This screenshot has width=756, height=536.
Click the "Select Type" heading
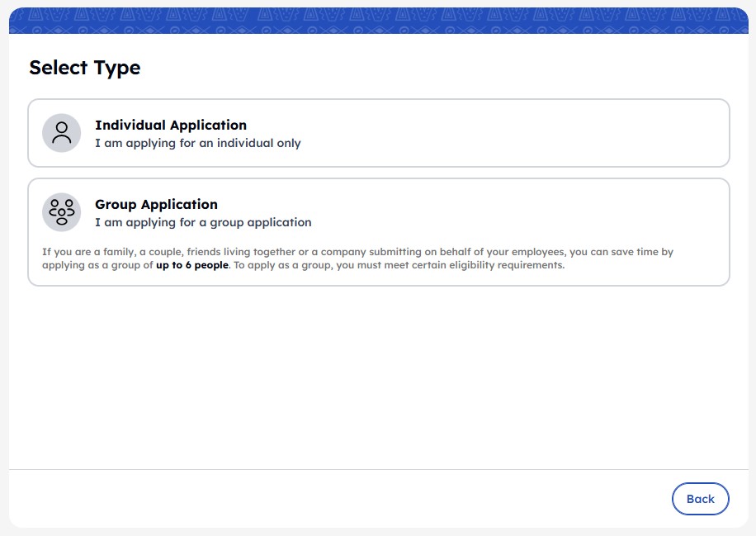tap(85, 68)
